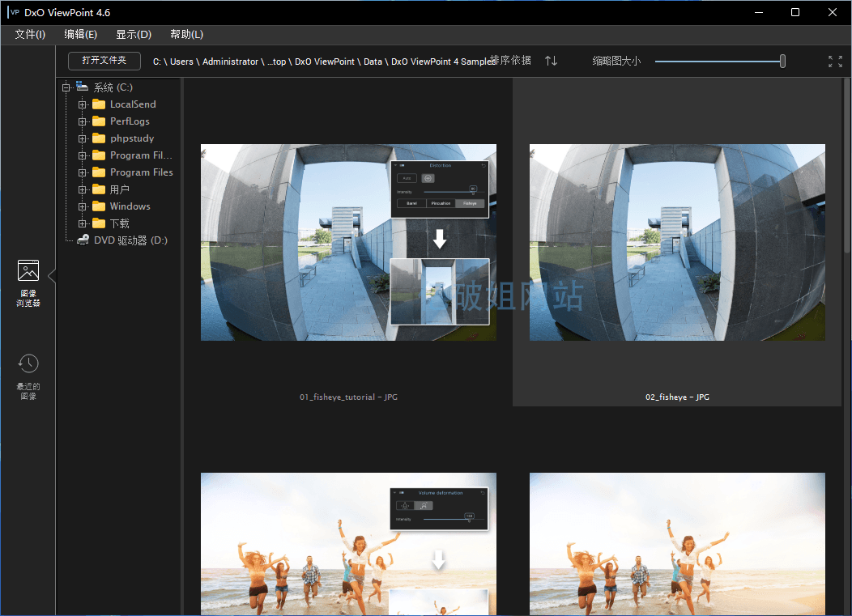Click the Administrator segment in the path
The width and height of the screenshot is (852, 616).
pos(230,62)
